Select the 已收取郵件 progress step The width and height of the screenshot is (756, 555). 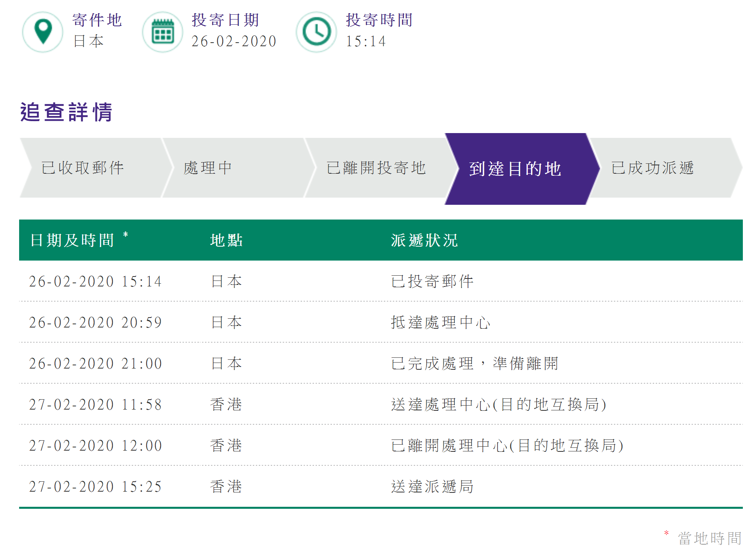tap(96, 168)
